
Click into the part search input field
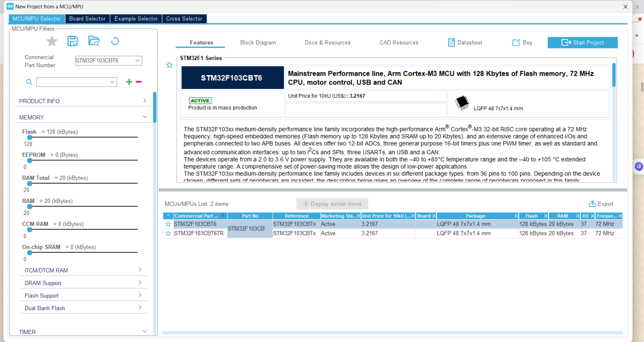(72, 82)
